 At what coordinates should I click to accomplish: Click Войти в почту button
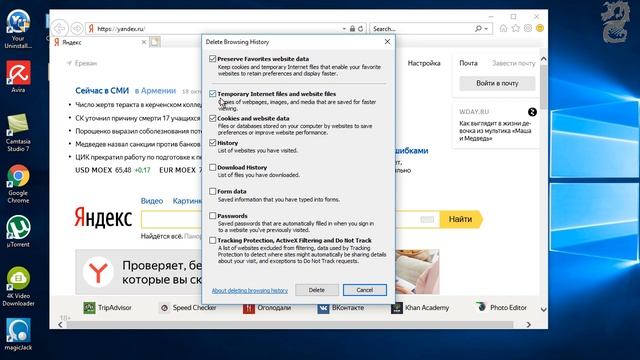(x=497, y=83)
